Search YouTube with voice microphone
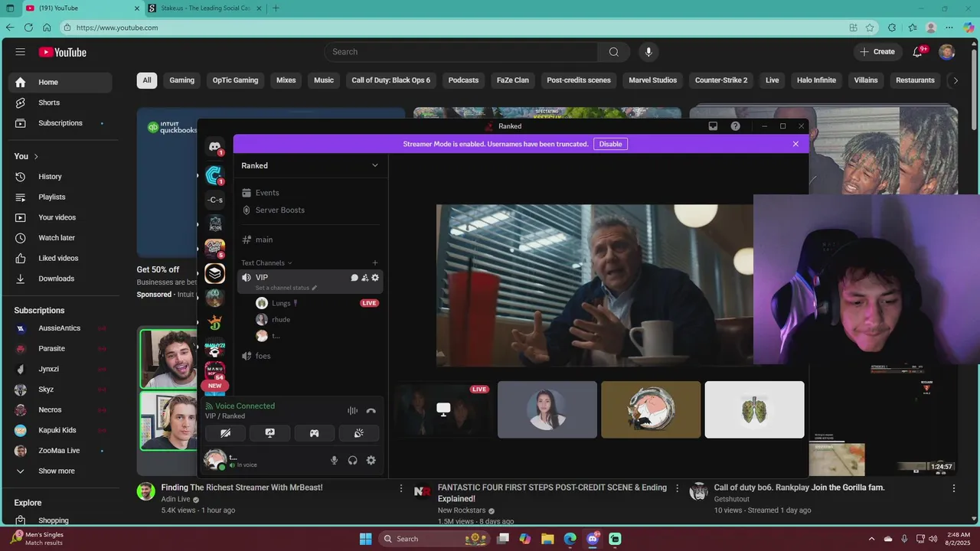 (648, 52)
